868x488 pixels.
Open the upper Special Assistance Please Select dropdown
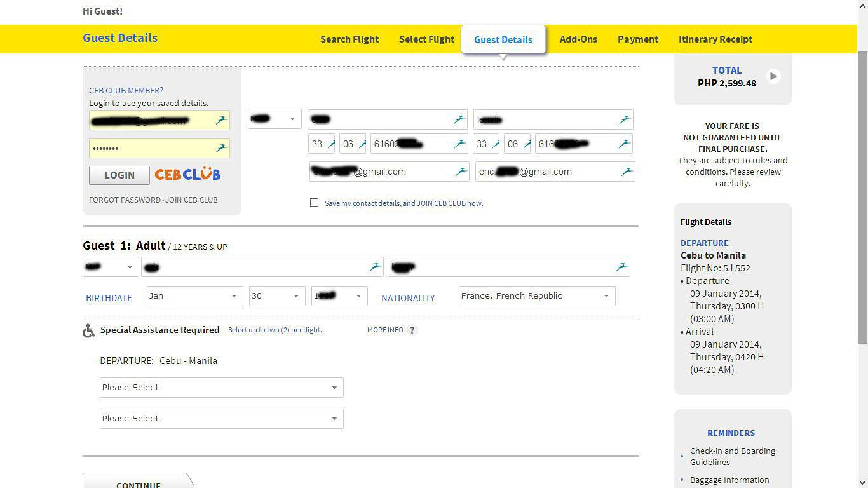tap(222, 388)
